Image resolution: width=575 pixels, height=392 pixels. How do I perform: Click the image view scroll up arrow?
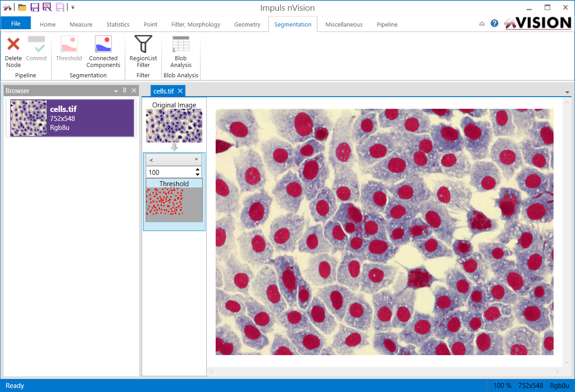click(566, 102)
